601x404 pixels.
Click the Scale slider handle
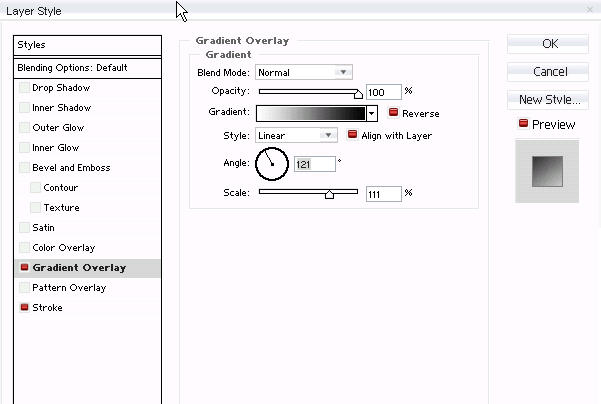coord(329,194)
